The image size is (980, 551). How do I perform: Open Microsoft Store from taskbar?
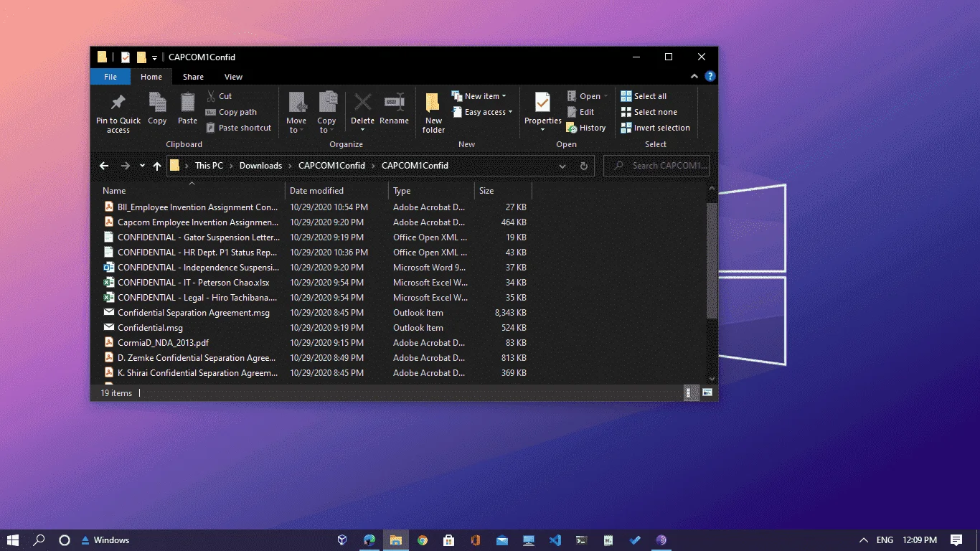coord(449,540)
